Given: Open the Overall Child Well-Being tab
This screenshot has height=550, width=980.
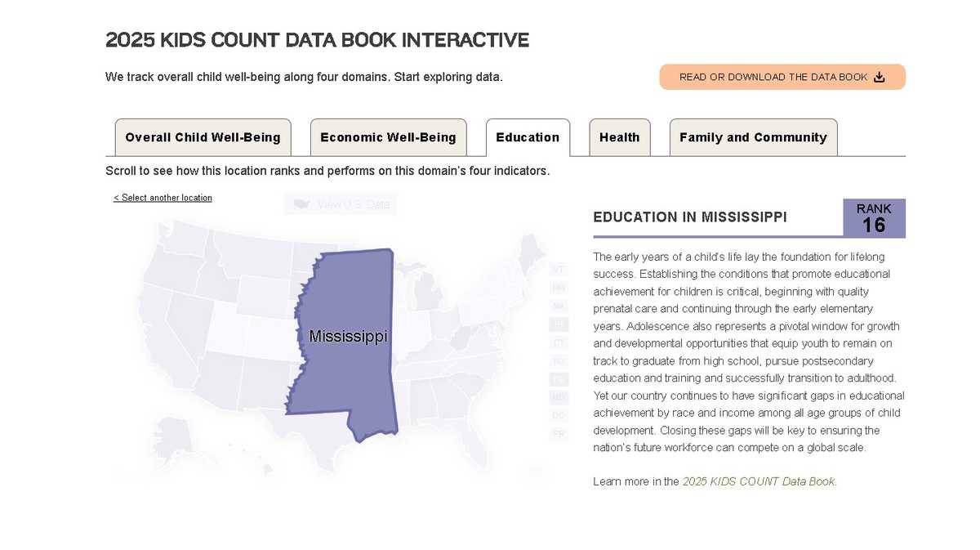Looking at the screenshot, I should click(x=203, y=137).
